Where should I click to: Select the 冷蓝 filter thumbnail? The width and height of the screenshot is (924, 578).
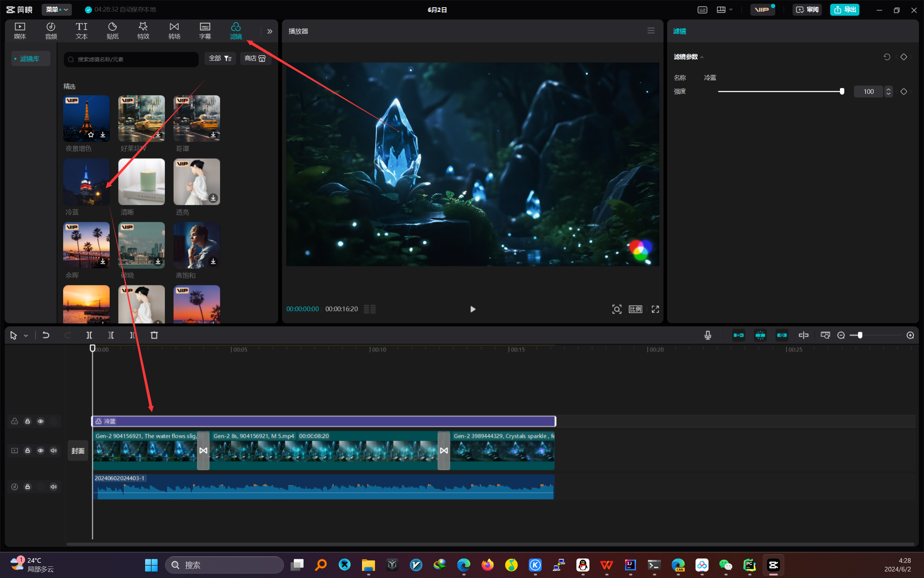[86, 182]
